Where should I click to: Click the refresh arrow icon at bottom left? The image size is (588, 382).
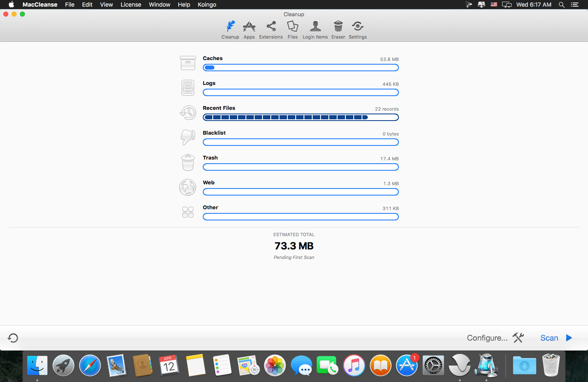pyautogui.click(x=13, y=338)
